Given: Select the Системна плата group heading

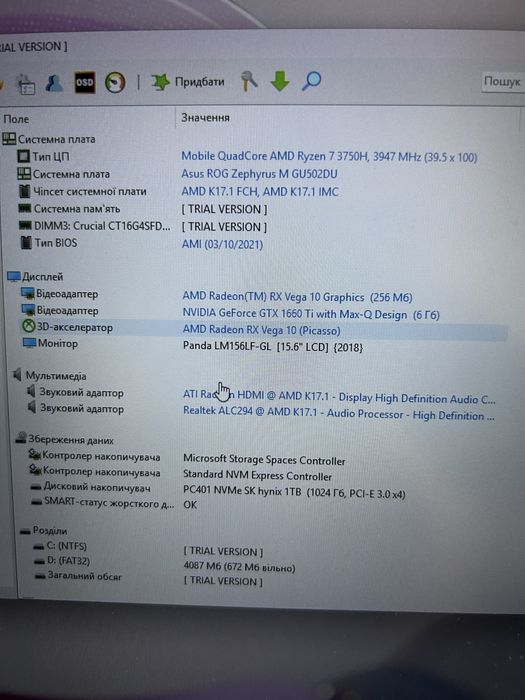Looking at the screenshot, I should tap(49, 139).
